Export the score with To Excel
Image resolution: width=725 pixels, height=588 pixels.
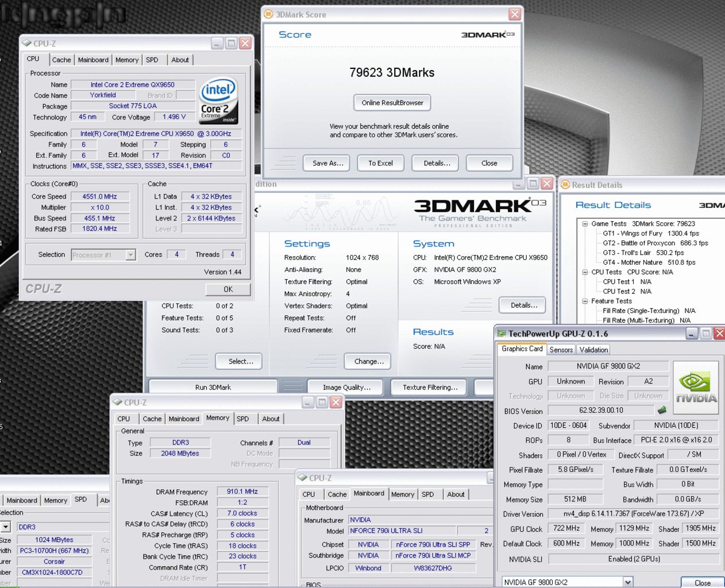point(381,163)
